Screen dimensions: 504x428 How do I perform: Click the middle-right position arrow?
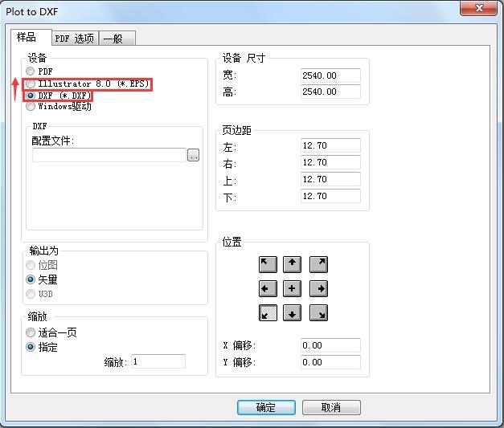[x=318, y=288]
